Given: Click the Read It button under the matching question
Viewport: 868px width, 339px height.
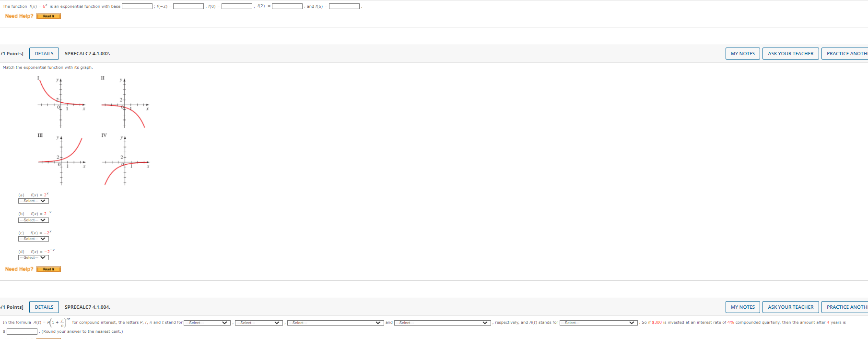Looking at the screenshot, I should (48, 269).
